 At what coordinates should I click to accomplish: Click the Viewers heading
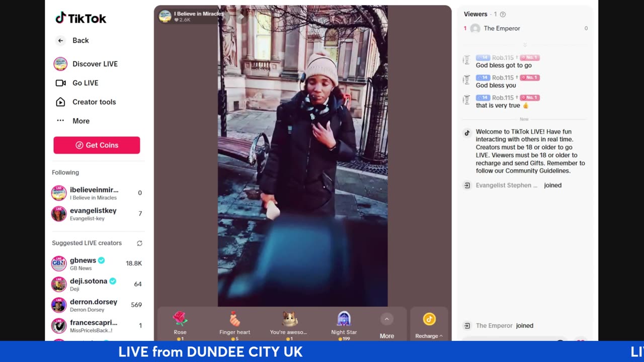point(475,14)
